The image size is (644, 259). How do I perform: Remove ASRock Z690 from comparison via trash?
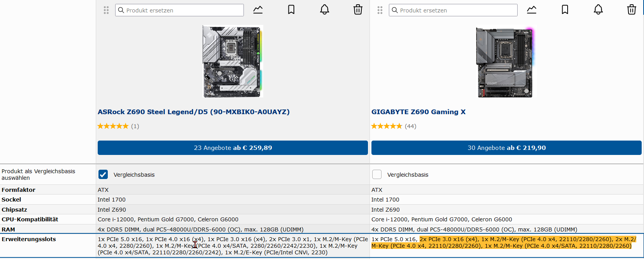pos(358,10)
